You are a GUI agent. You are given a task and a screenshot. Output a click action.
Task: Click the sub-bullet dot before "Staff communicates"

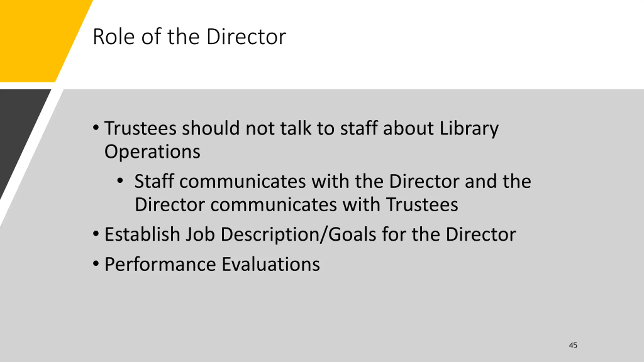click(120, 181)
